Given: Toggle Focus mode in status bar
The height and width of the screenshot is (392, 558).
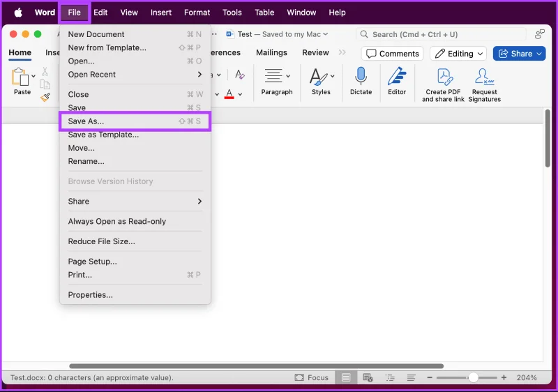Looking at the screenshot, I should point(311,377).
